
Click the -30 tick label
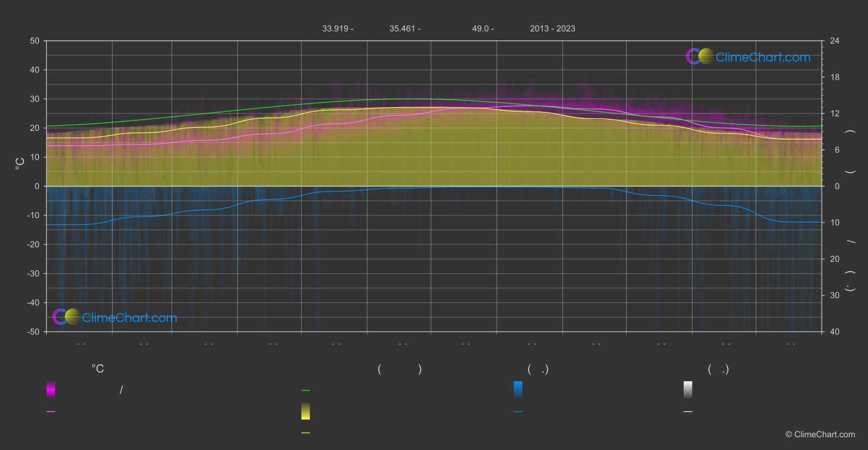point(33,274)
